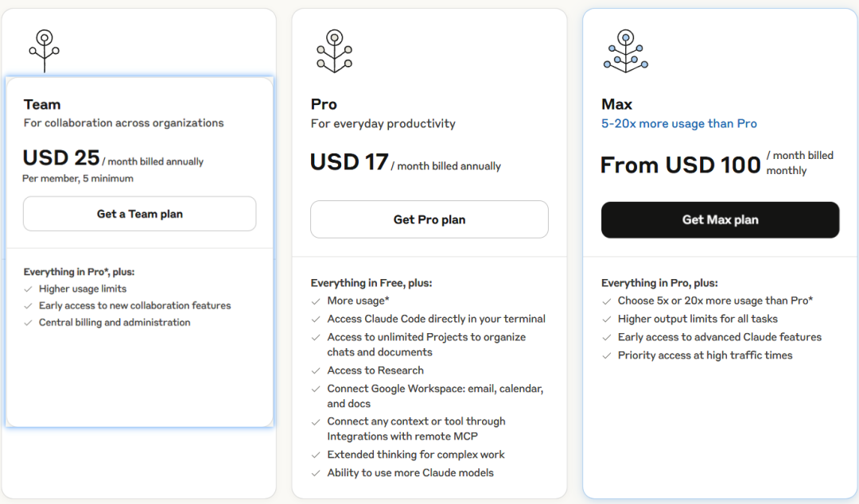Click the checkmark next to Access to Research
Viewport: 859px width, 504px height.
coord(316,370)
